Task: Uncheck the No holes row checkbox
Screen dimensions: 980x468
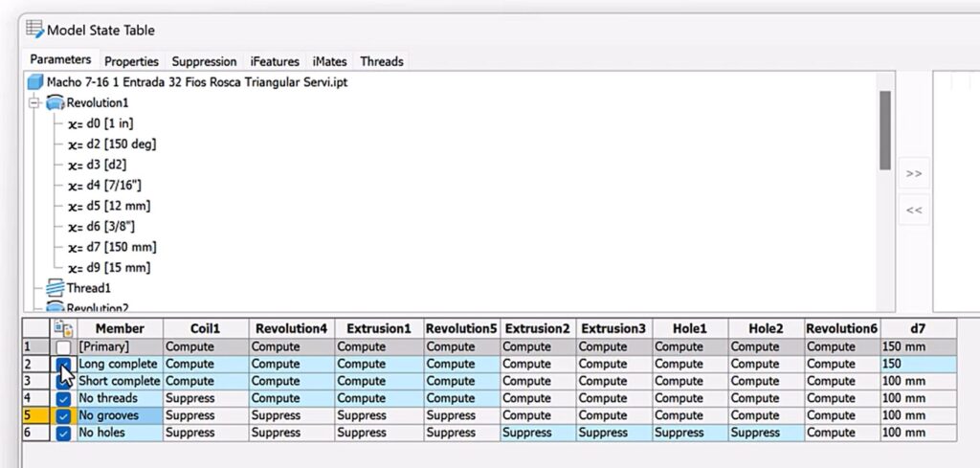Action: click(63, 433)
